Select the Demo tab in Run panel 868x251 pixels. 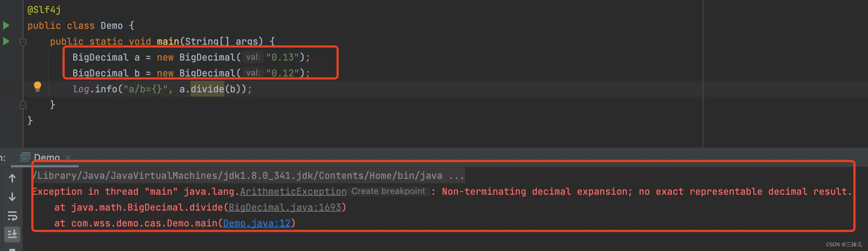coord(47,158)
